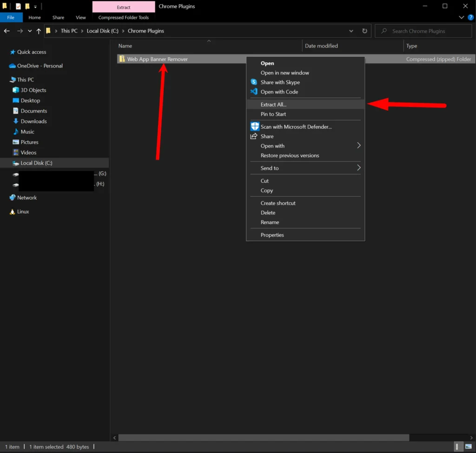Screen dimensions: 476x453
Task: Select Extract All from context menu
Action: click(x=273, y=105)
